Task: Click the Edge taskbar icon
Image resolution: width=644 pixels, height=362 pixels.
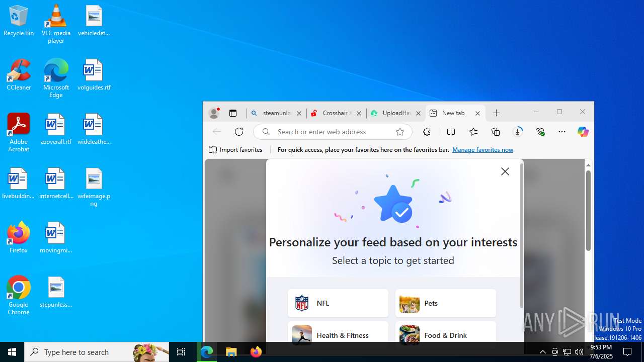Action: [x=207, y=352]
